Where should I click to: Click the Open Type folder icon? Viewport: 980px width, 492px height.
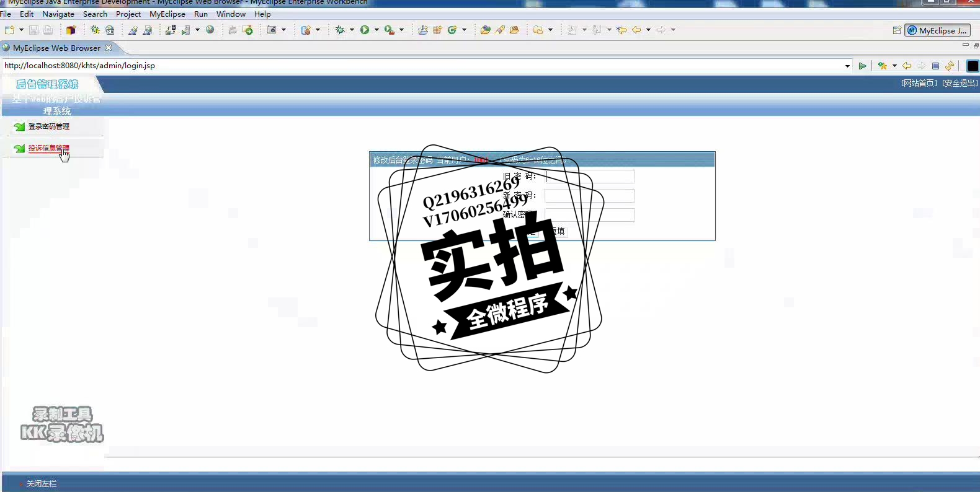point(485,30)
